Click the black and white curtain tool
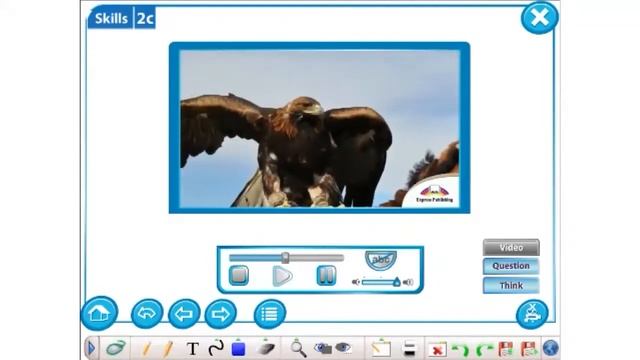Image resolution: width=640 pixels, height=360 pixels. point(409,349)
